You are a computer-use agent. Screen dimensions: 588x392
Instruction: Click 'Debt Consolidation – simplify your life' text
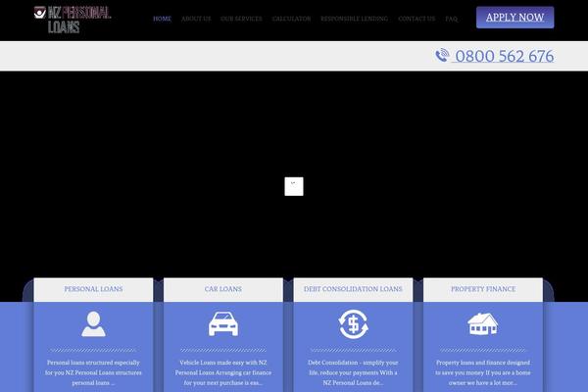coord(353,372)
